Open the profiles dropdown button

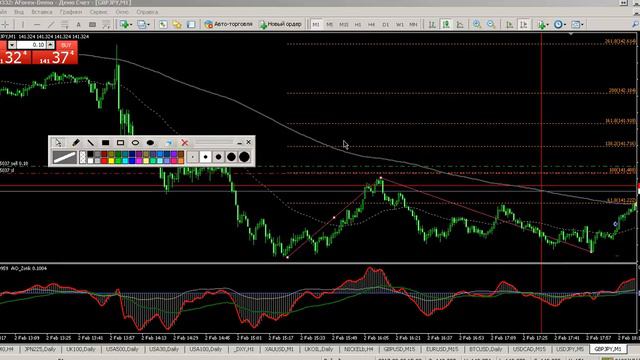[x=143, y=24]
